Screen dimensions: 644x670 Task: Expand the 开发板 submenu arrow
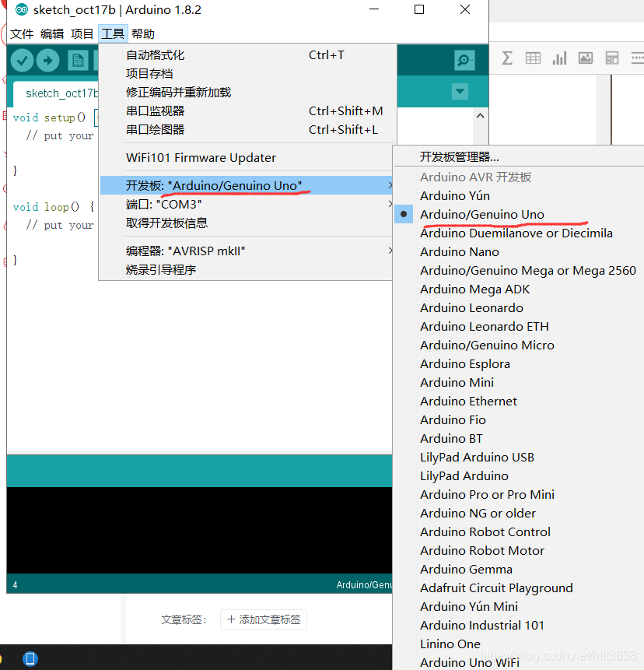[390, 185]
